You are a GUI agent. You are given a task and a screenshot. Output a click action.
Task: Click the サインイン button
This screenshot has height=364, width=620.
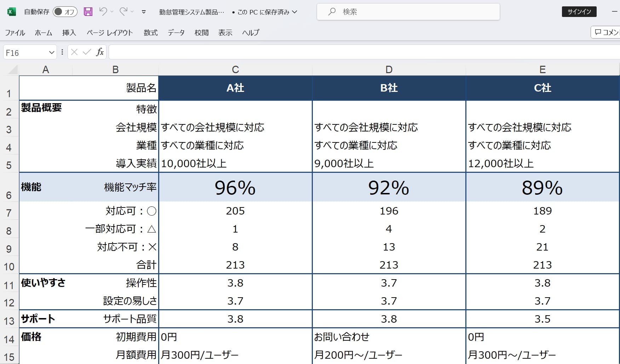tap(579, 11)
